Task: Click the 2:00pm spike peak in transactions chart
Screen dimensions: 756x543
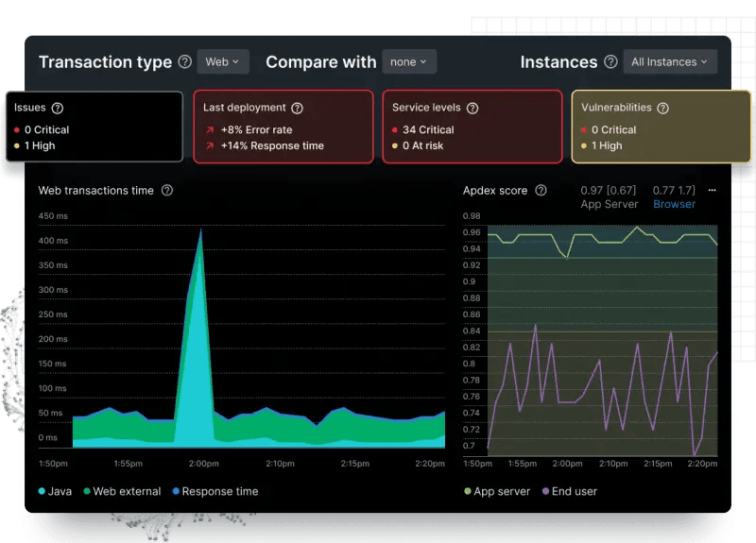Action: point(201,231)
